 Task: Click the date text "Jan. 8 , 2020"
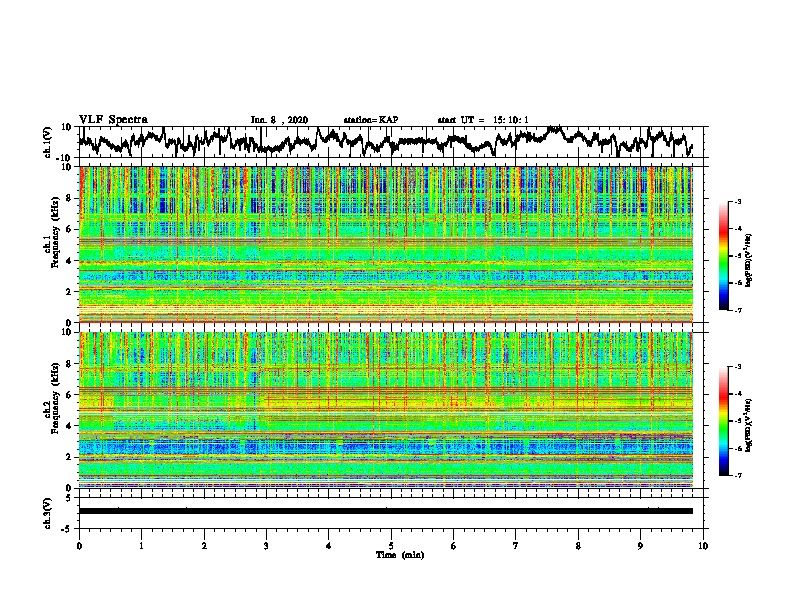(x=279, y=120)
